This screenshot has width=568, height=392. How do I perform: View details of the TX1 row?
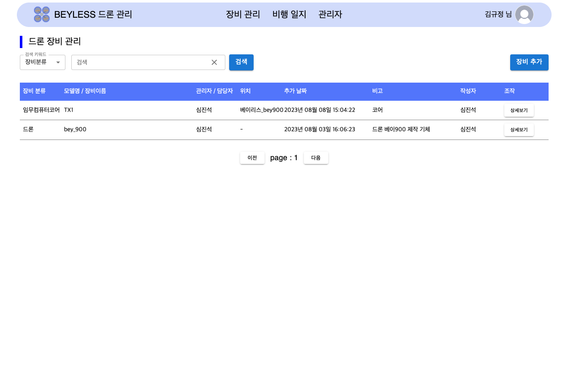pyautogui.click(x=519, y=110)
